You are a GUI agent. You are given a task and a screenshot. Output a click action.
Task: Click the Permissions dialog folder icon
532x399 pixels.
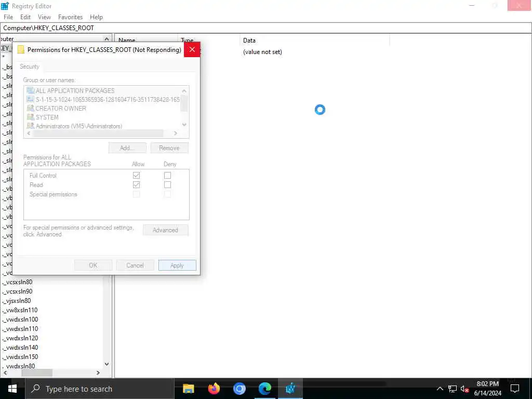click(21, 49)
